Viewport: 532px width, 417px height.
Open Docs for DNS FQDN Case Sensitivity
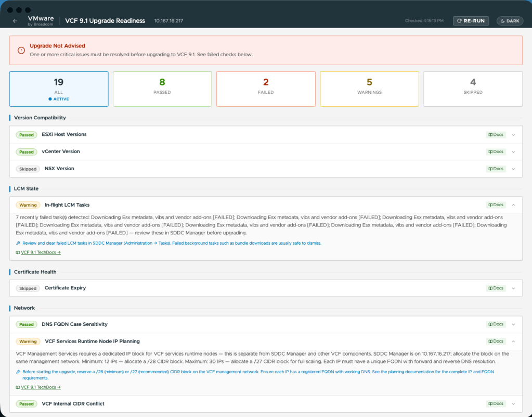(x=496, y=324)
